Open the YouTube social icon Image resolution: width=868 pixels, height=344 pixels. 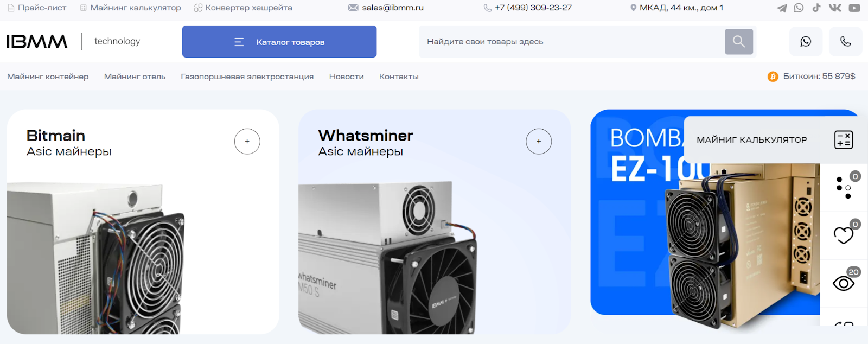pyautogui.click(x=854, y=8)
